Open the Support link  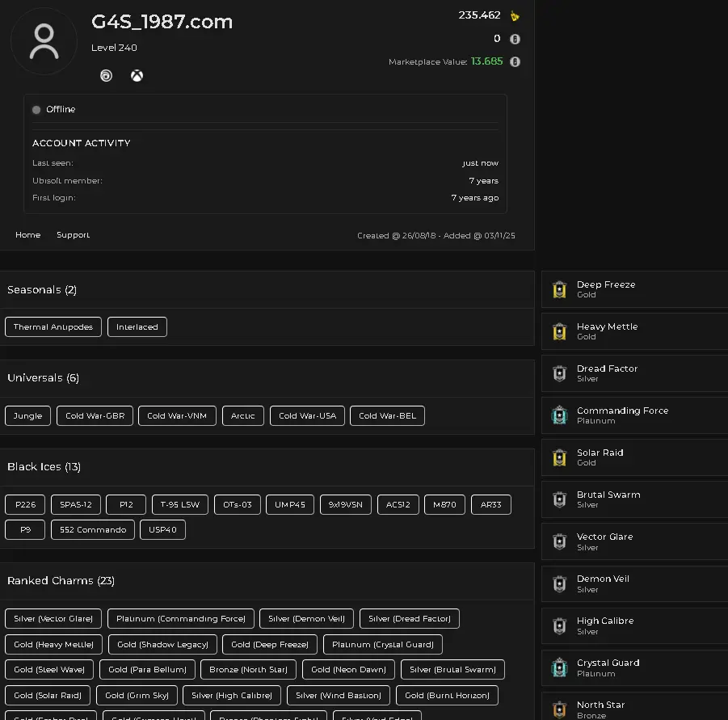pyautogui.click(x=73, y=235)
